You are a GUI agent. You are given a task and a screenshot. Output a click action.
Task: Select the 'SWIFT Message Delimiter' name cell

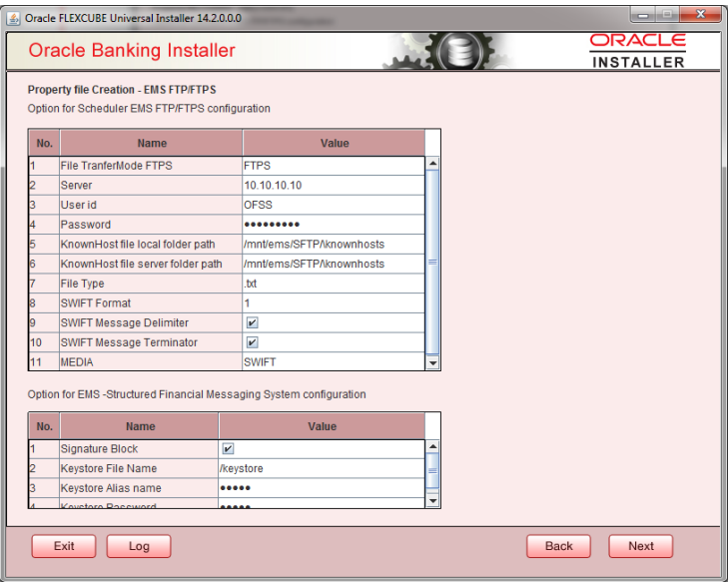pos(151,322)
